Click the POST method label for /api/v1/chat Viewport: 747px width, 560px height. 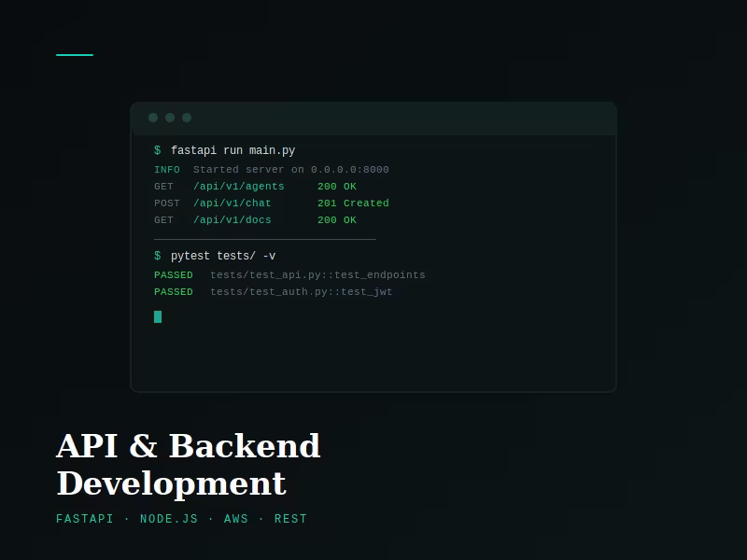[166, 203]
